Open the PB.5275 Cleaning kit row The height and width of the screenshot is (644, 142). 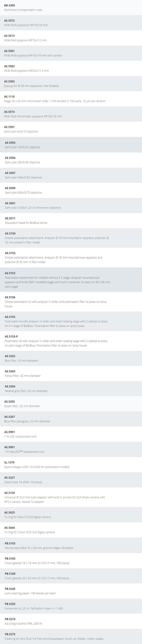click(71, 637)
